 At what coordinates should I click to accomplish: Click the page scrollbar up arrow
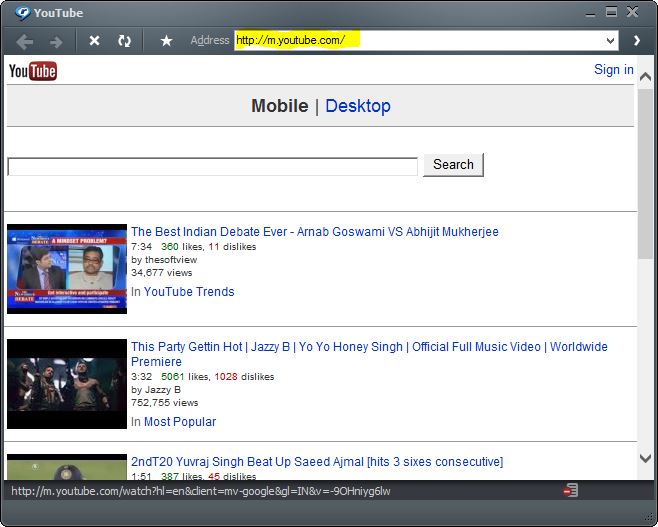pos(645,77)
